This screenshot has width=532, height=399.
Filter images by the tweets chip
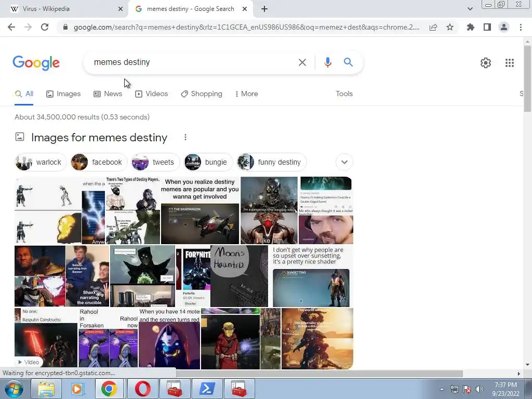pos(155,162)
